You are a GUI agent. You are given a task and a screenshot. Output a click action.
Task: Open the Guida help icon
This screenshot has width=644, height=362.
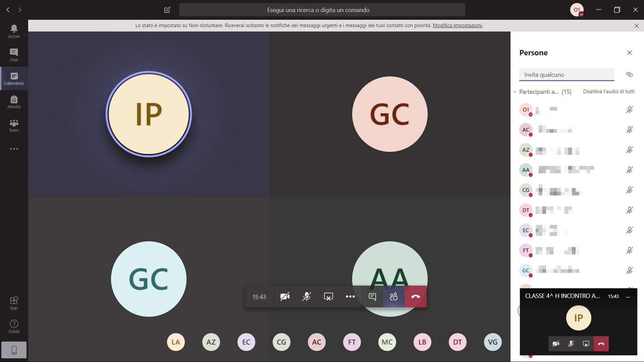[14, 327]
